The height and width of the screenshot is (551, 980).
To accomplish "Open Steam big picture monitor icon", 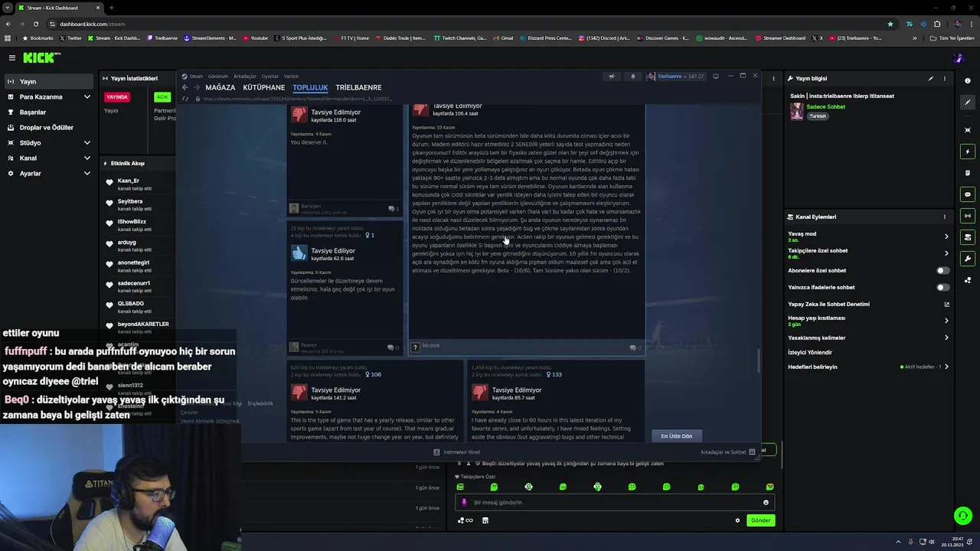I will click(716, 77).
